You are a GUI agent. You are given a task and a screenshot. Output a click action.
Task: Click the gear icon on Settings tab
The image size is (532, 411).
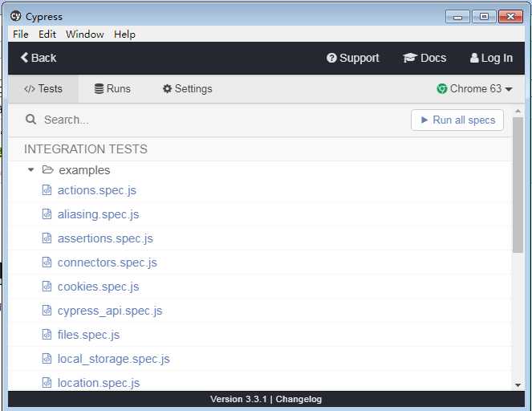[167, 88]
